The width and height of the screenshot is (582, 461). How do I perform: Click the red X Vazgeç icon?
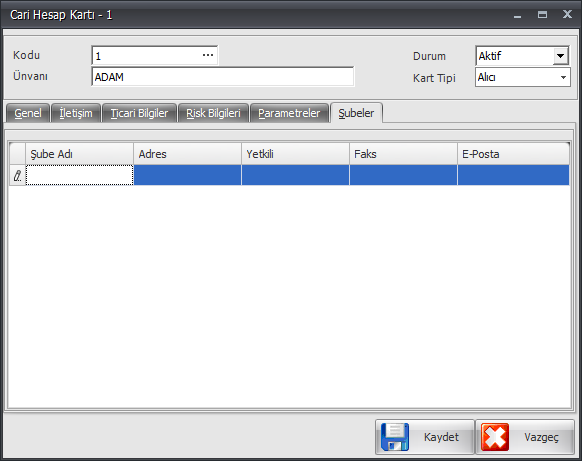pos(495,437)
